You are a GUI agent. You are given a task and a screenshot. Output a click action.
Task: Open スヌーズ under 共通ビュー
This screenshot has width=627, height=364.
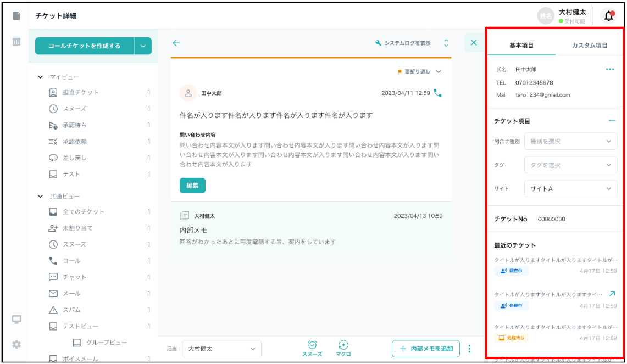pyautogui.click(x=99, y=244)
